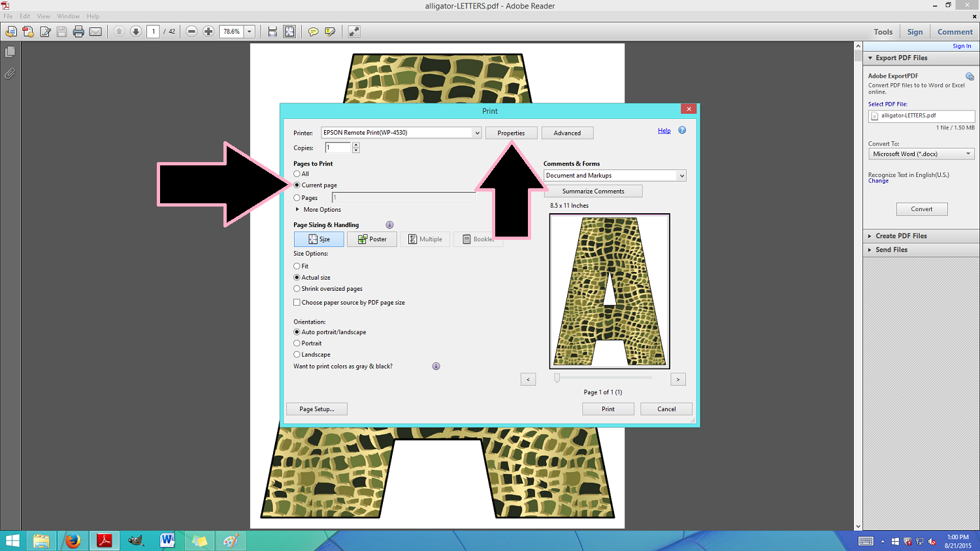Open File Explorer from the taskbar
This screenshot has width=980, height=551.
(x=41, y=541)
